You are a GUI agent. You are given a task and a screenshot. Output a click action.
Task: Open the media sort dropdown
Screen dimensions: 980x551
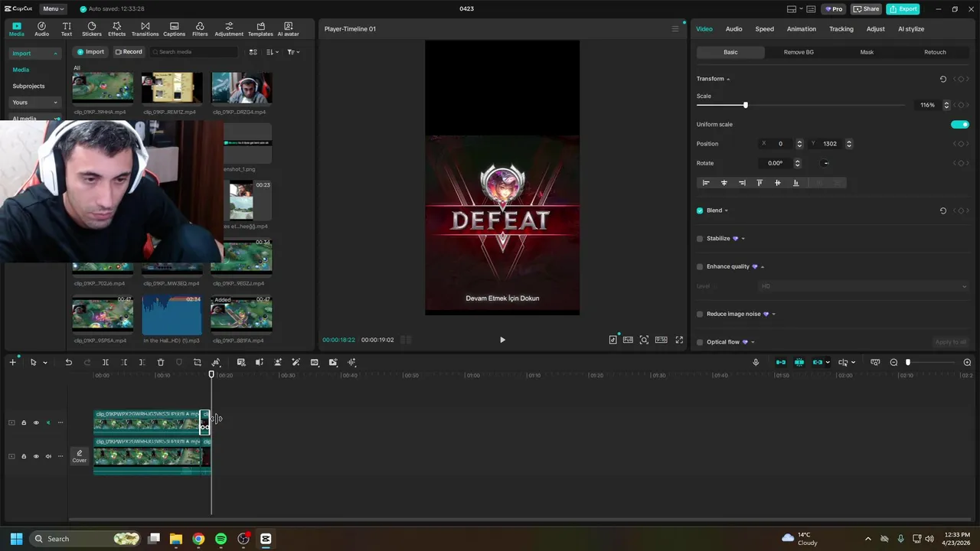[x=273, y=52]
